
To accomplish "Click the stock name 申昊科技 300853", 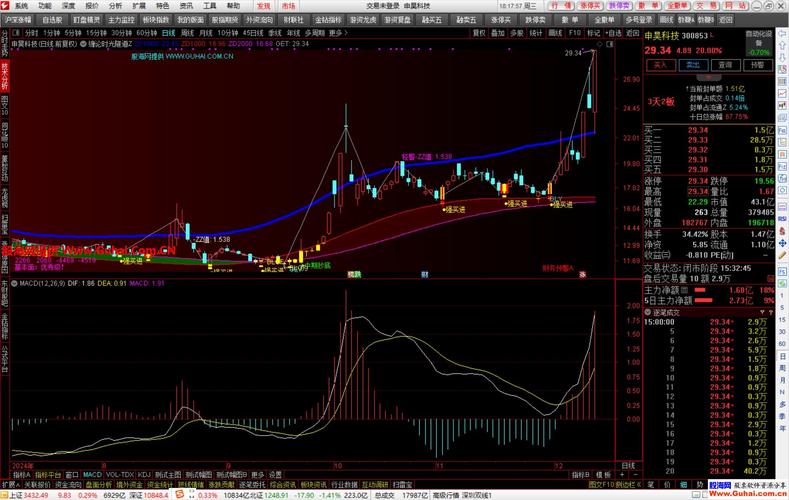I will point(676,36).
